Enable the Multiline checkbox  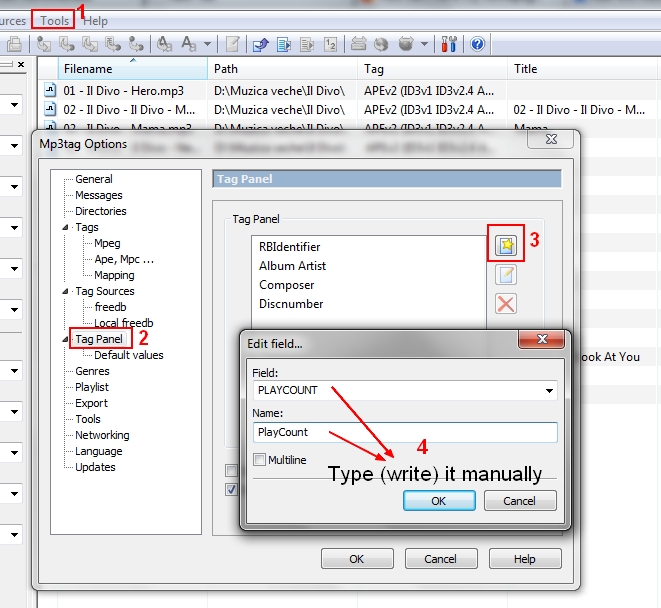pos(261,460)
